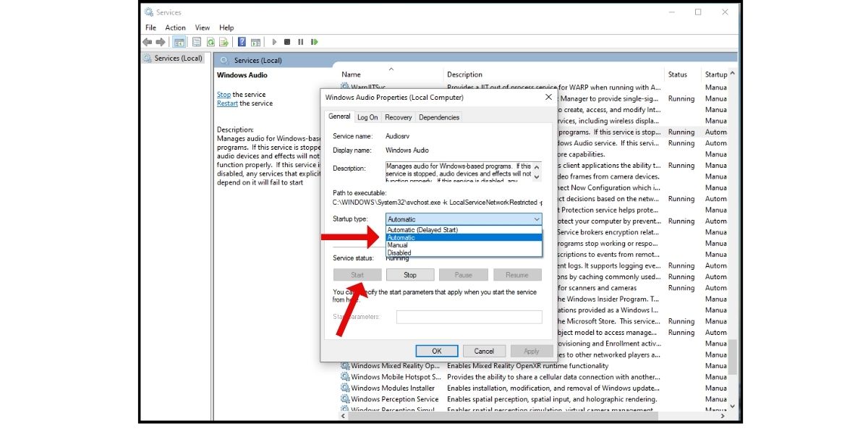
Task: Click the Stop Service square icon
Action: pyautogui.click(x=287, y=42)
